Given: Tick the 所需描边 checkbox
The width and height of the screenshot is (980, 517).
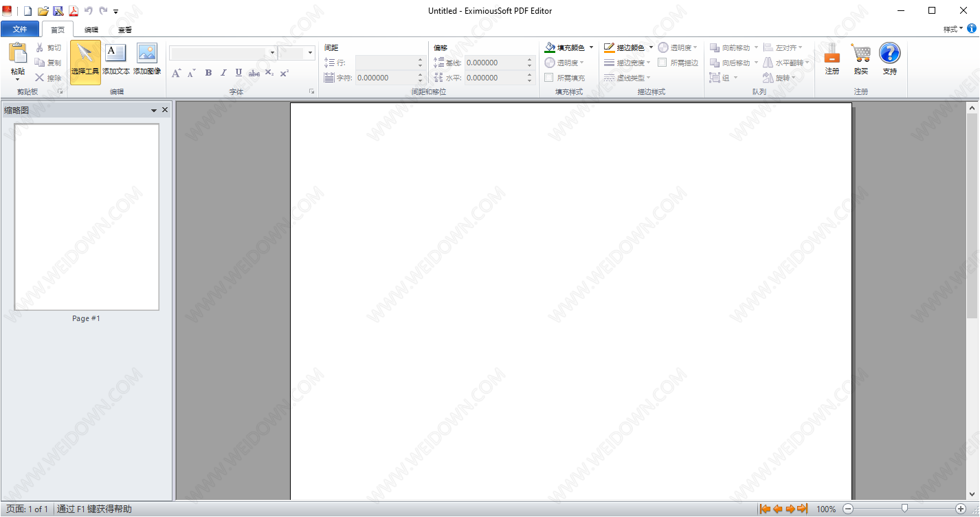Looking at the screenshot, I should click(x=662, y=63).
